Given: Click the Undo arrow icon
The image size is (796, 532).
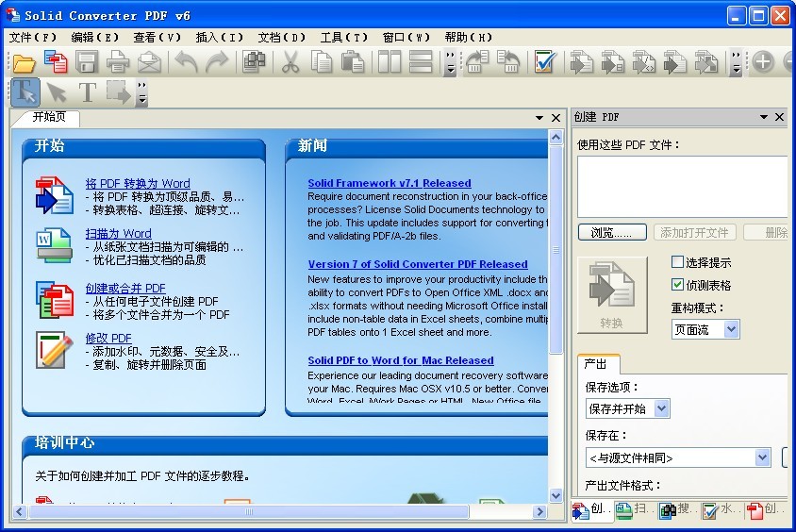Looking at the screenshot, I should tap(186, 63).
